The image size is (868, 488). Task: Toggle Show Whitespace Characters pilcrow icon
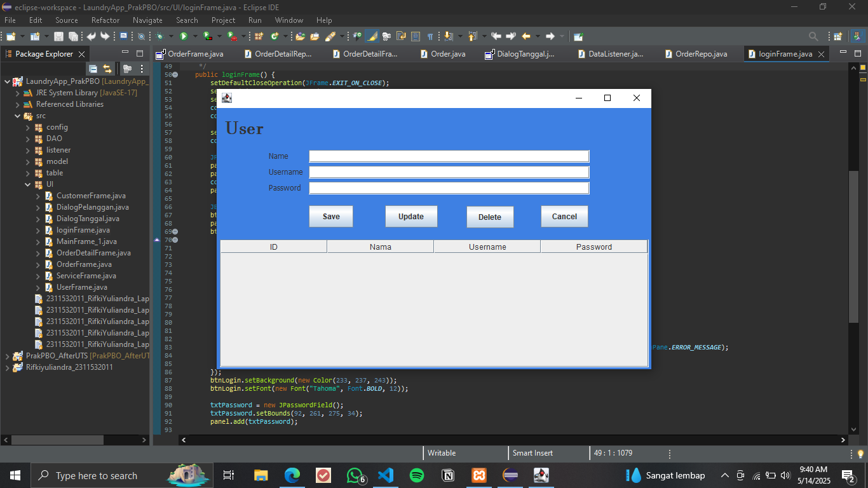(430, 36)
